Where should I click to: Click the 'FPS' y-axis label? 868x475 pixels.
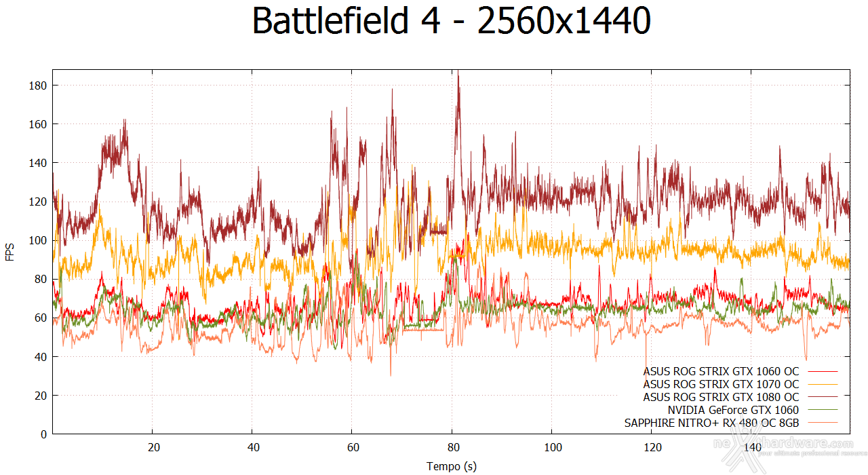(x=9, y=252)
